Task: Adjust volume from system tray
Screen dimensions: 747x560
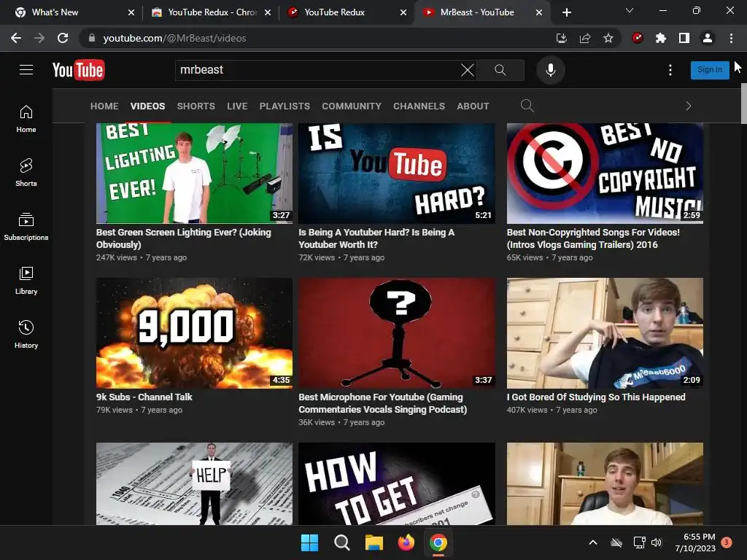Action: tap(657, 542)
